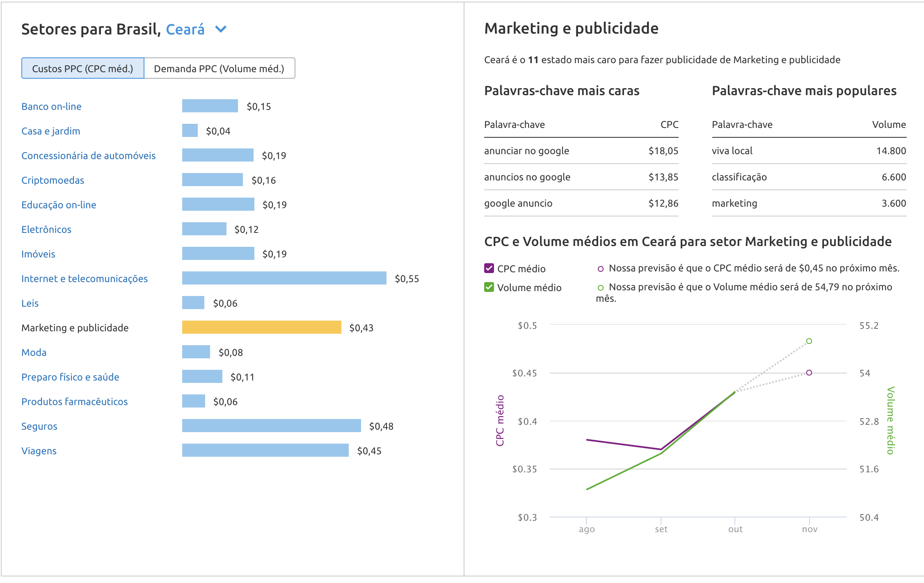
Task: Click the Seguros $0,48 bar
Action: [x=272, y=426]
